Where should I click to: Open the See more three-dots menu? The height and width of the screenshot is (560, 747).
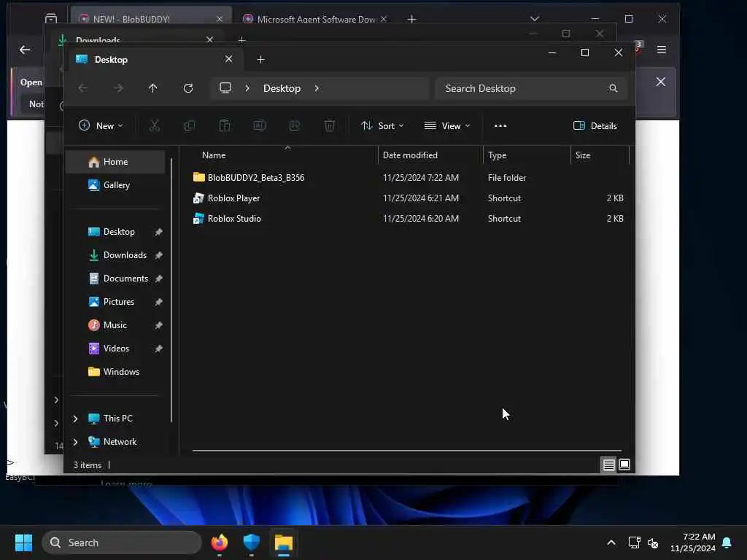(x=500, y=125)
